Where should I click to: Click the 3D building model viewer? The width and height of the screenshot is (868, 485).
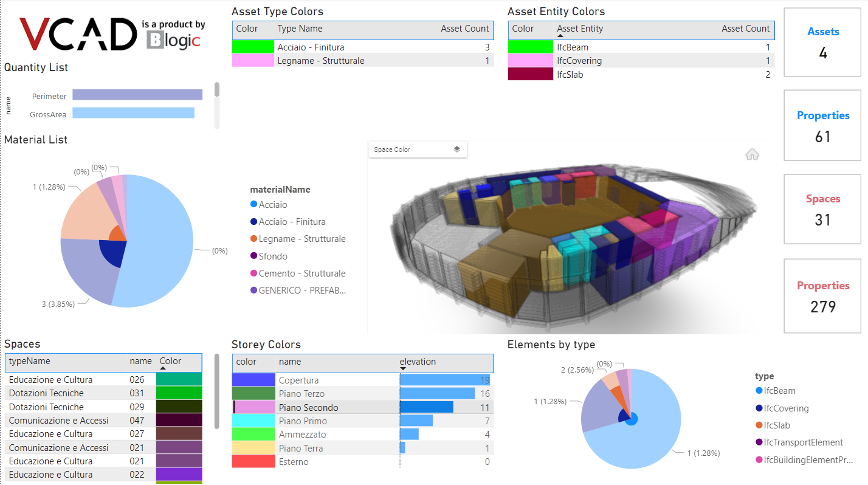tap(568, 237)
